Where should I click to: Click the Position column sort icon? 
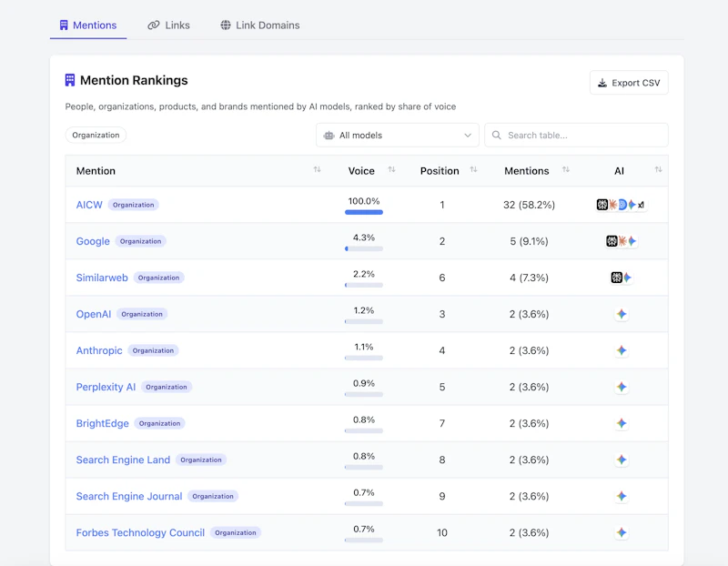click(473, 169)
